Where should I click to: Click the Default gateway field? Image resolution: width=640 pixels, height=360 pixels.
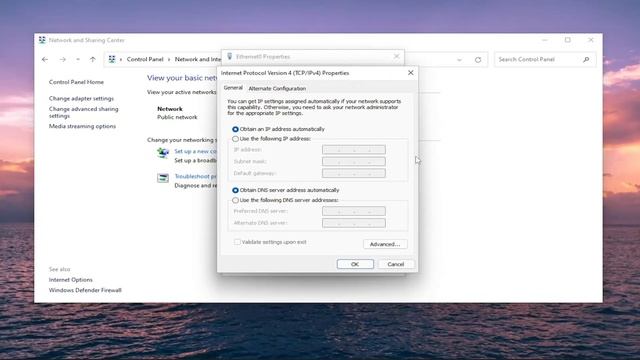[x=353, y=173]
